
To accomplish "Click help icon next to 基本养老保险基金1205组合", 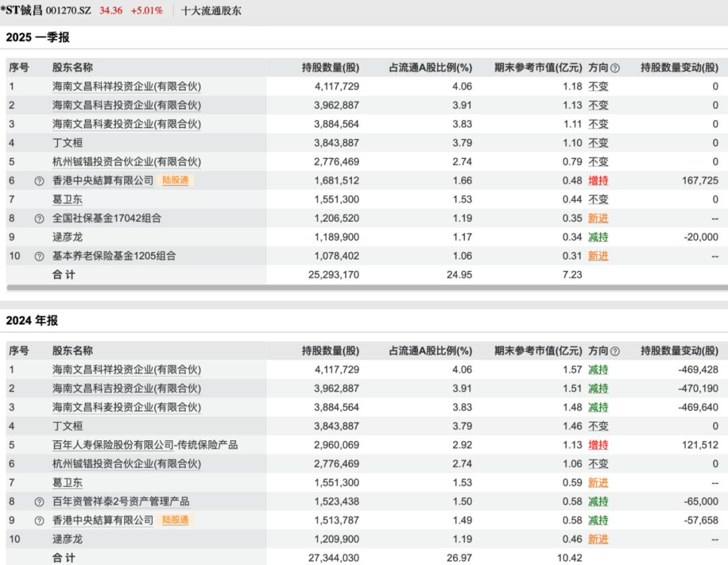I will 39,256.
